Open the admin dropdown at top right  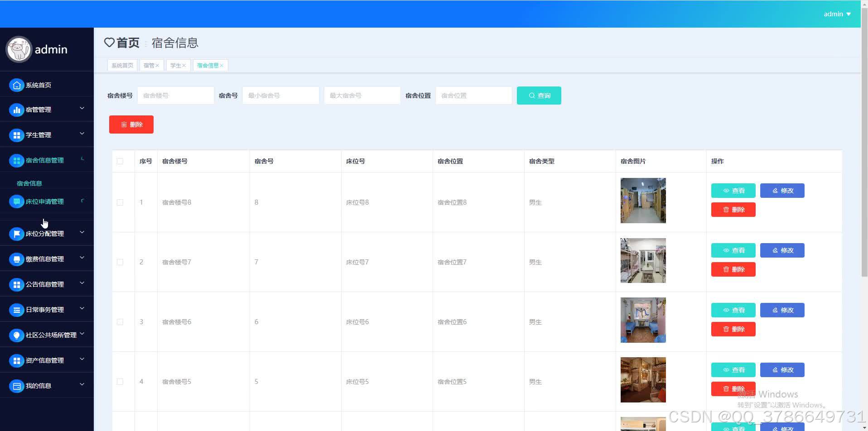coord(837,14)
